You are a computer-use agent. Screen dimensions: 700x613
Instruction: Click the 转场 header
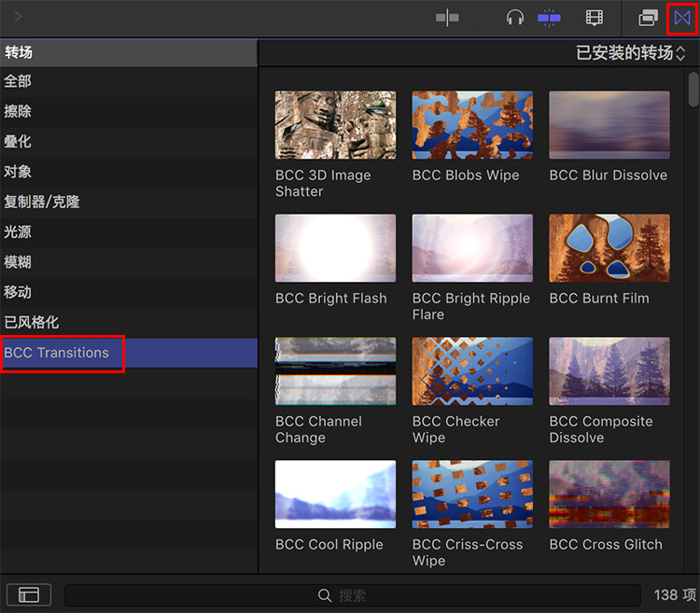tap(129, 52)
